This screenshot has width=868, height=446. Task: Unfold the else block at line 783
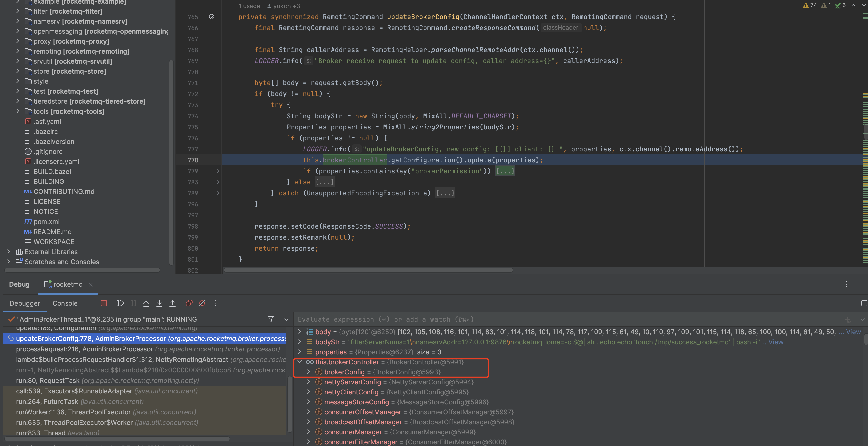pyautogui.click(x=218, y=182)
